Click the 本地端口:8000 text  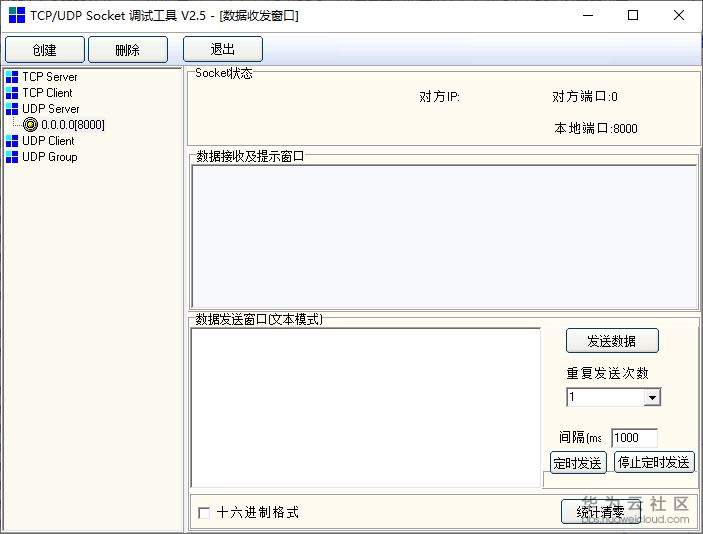(595, 129)
